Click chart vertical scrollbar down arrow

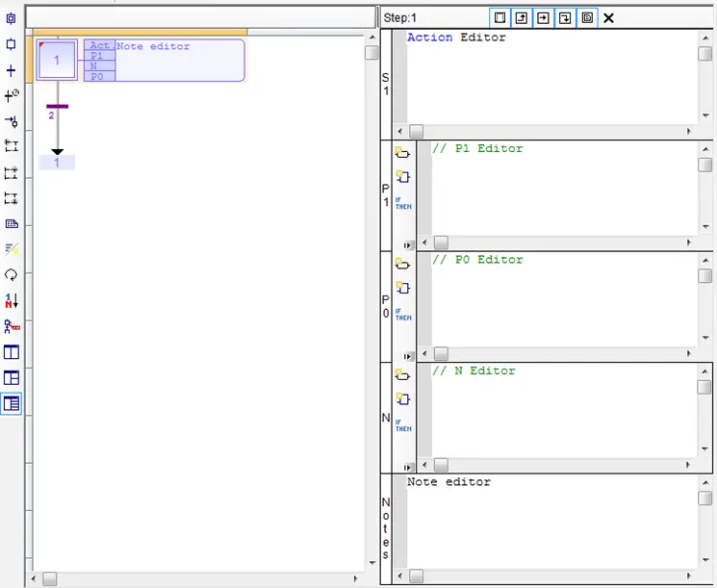click(372, 563)
